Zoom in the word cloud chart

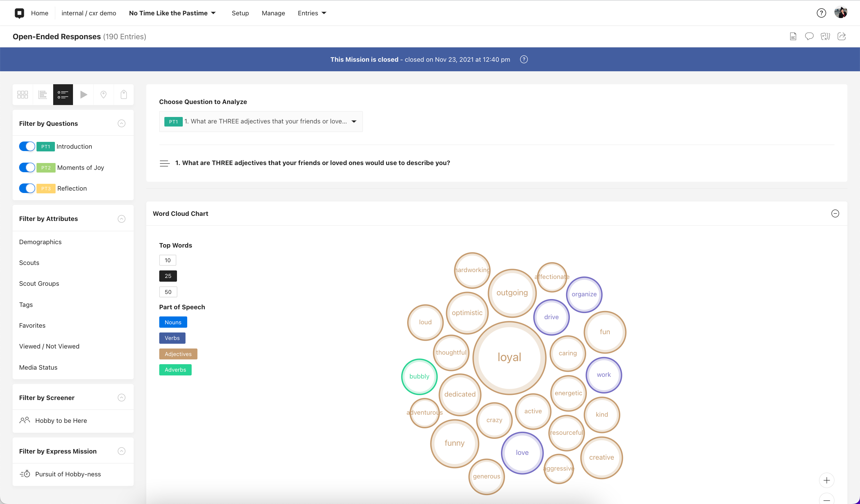(827, 480)
